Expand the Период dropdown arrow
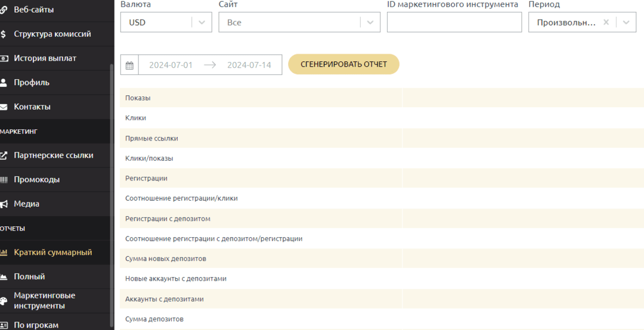Image resolution: width=644 pixels, height=330 pixels. click(x=626, y=23)
